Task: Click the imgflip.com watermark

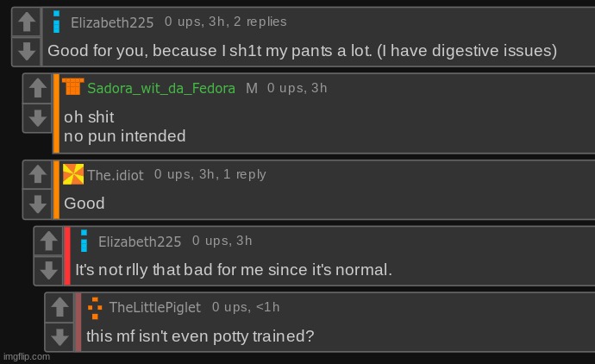Action: [27, 357]
